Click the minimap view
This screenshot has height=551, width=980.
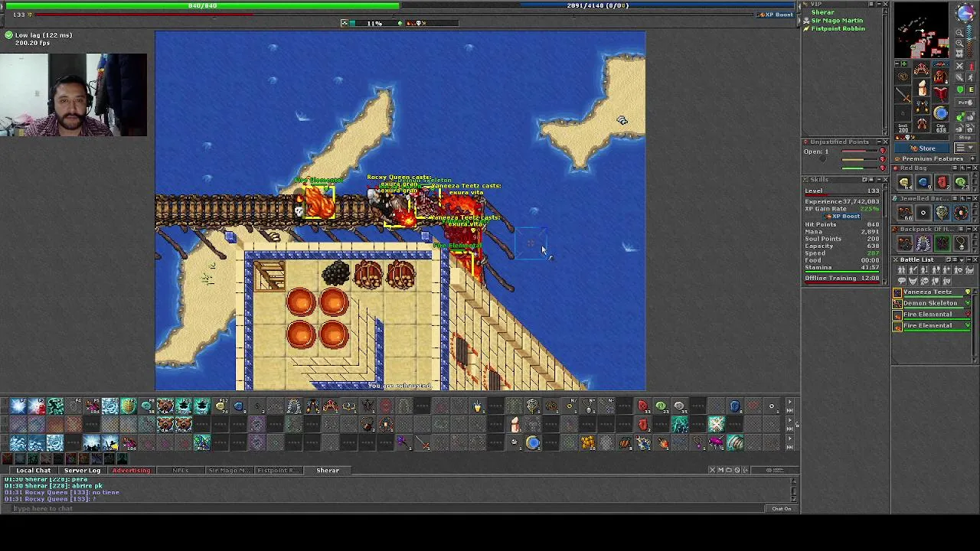click(x=921, y=30)
